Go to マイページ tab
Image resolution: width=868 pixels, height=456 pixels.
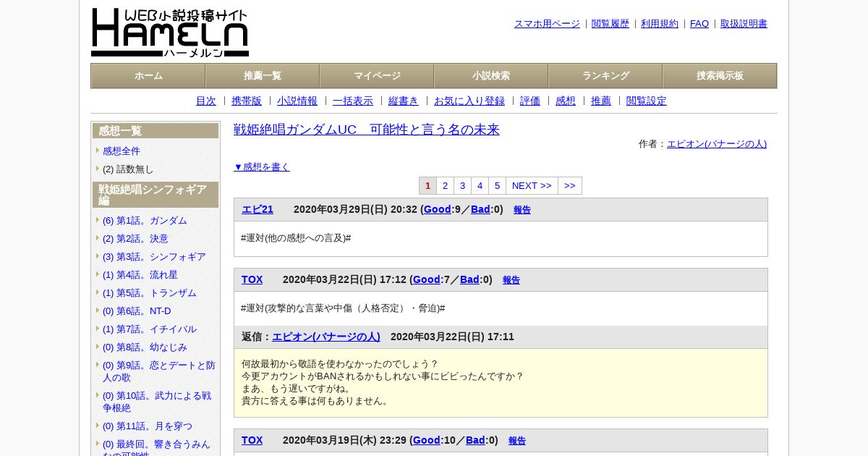click(x=377, y=76)
